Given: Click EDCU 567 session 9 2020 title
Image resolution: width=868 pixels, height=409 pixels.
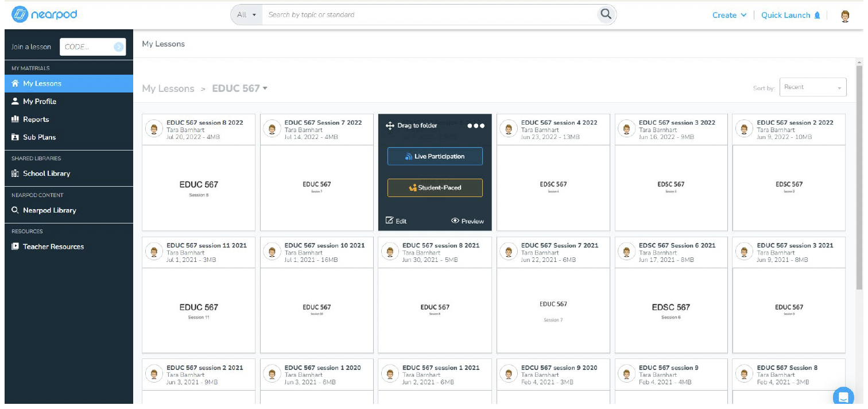Looking at the screenshot, I should click(x=559, y=368).
